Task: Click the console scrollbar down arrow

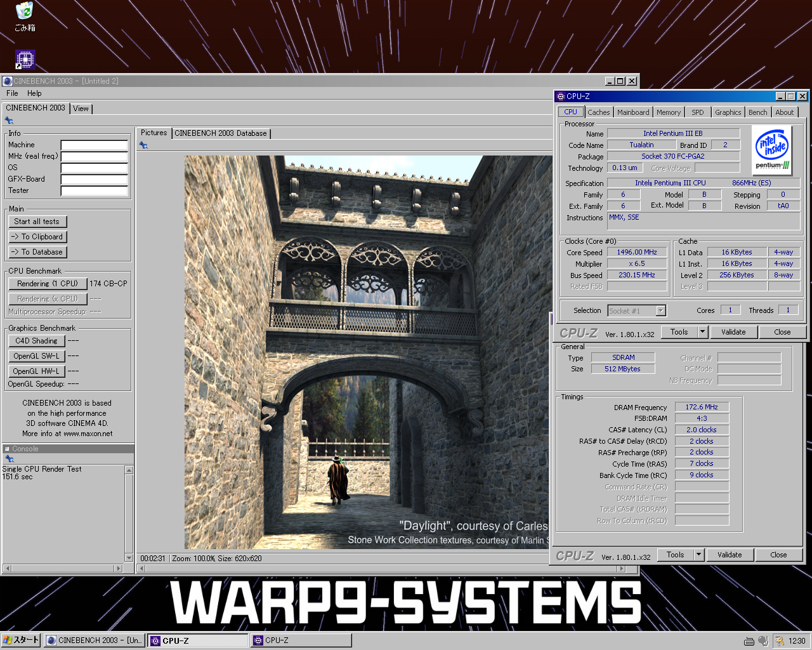Action: pos(129,558)
